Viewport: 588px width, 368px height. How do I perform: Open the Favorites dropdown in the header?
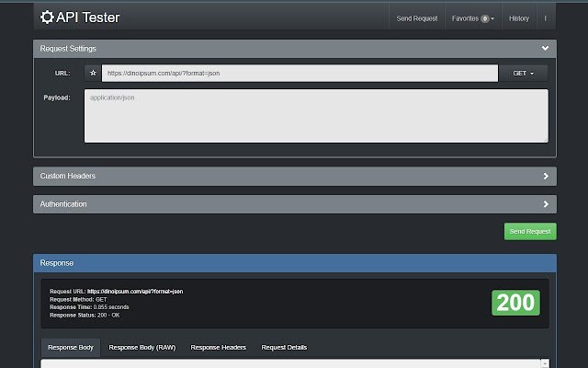[473, 18]
